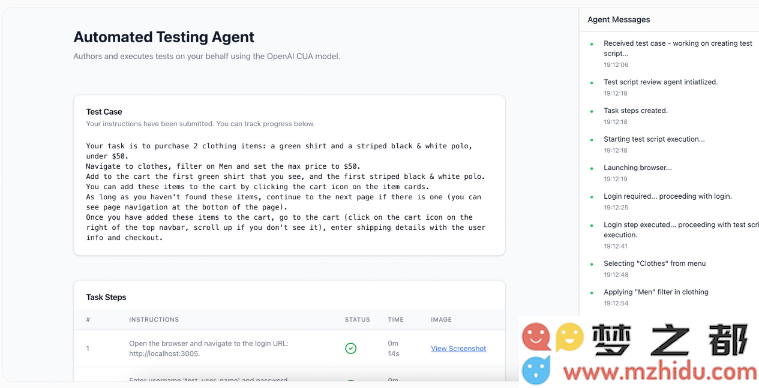Image resolution: width=759 pixels, height=388 pixels.
Task: Click the green dot beside Launching browser message
Action: [591, 168]
